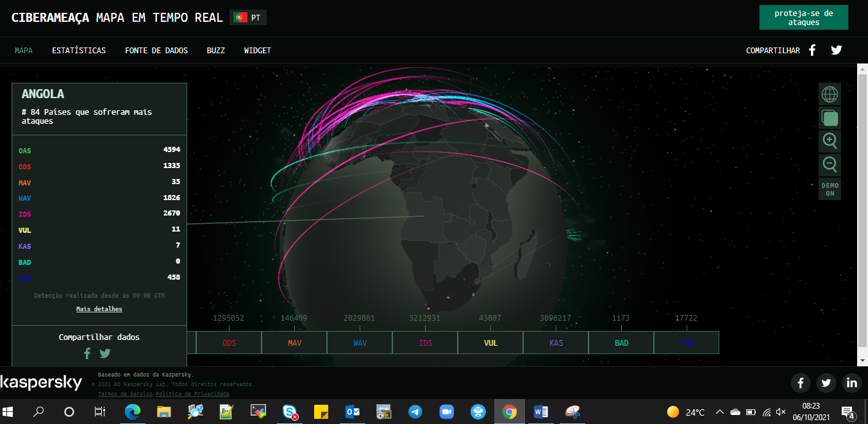The height and width of the screenshot is (424, 868).
Task: Toggle ODS filter in bottom bar
Action: [x=229, y=343]
